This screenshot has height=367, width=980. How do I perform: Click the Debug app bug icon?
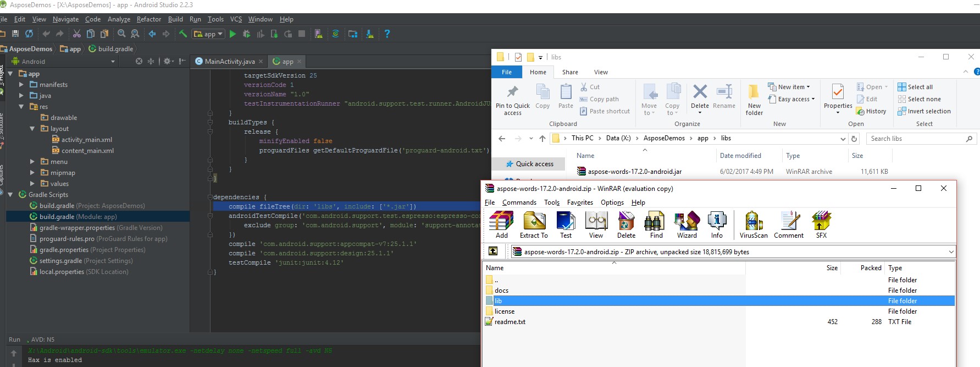pyautogui.click(x=246, y=34)
